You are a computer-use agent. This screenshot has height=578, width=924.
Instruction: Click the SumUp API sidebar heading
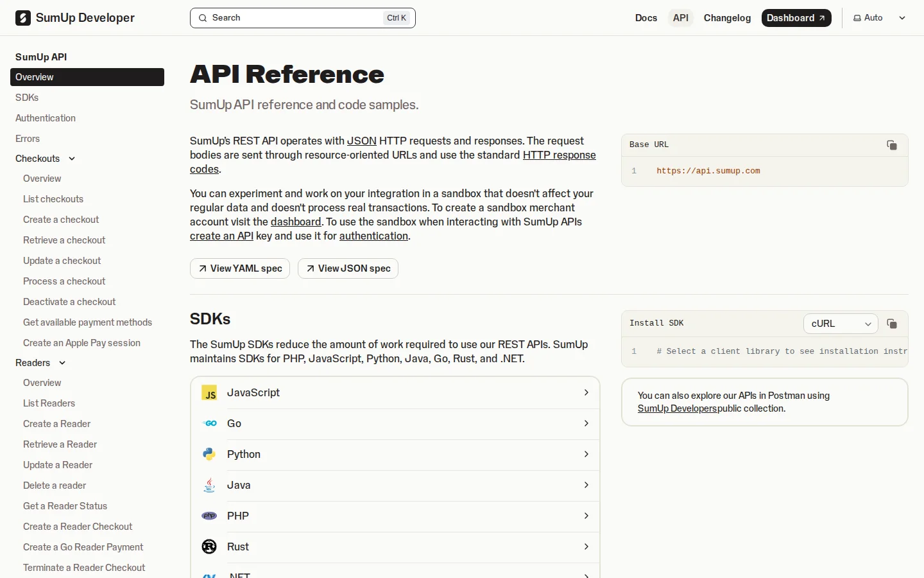(41, 57)
